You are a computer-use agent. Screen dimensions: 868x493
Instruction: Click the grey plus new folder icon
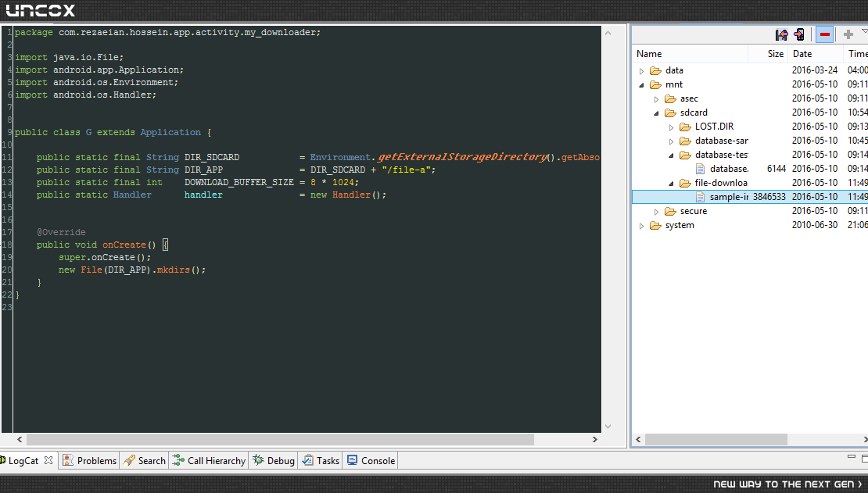848,35
